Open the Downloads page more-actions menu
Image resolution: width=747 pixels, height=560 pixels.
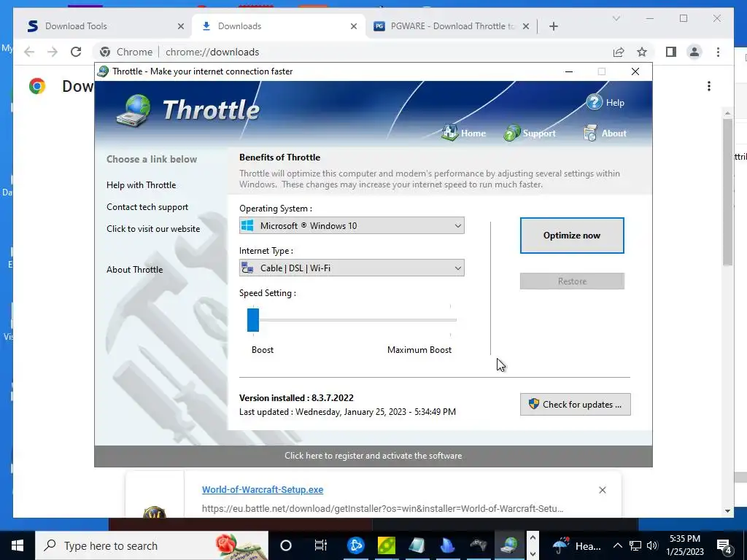[709, 86]
